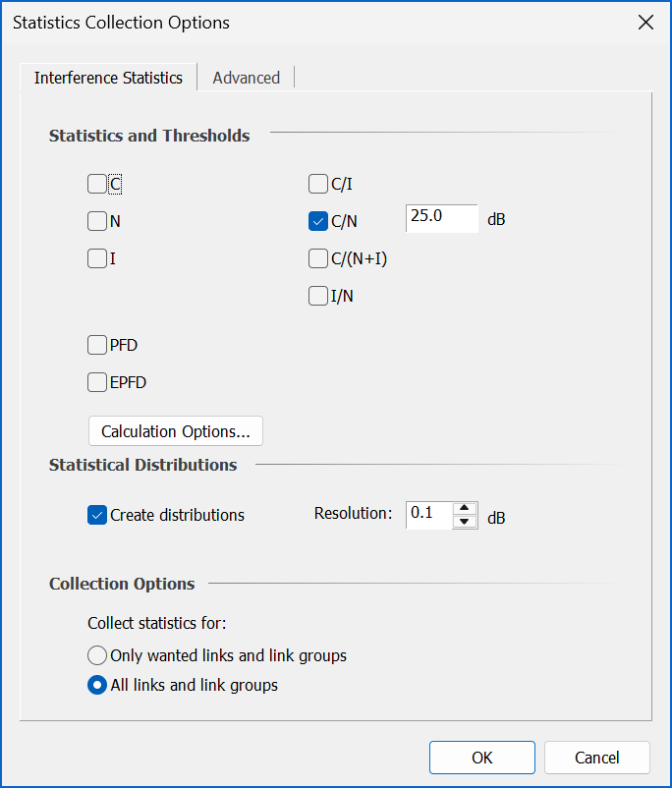Tick the C/(N+I) checkbox
The width and height of the screenshot is (672, 788).
click(318, 258)
